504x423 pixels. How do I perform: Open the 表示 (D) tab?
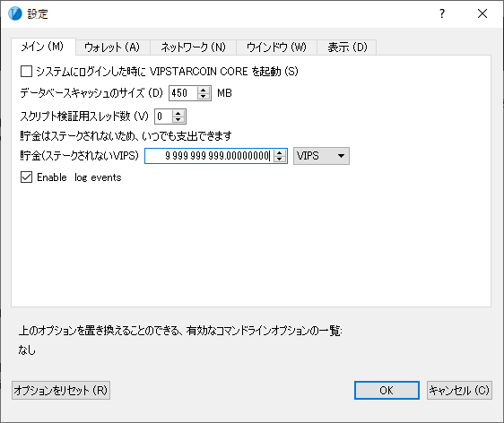[347, 47]
